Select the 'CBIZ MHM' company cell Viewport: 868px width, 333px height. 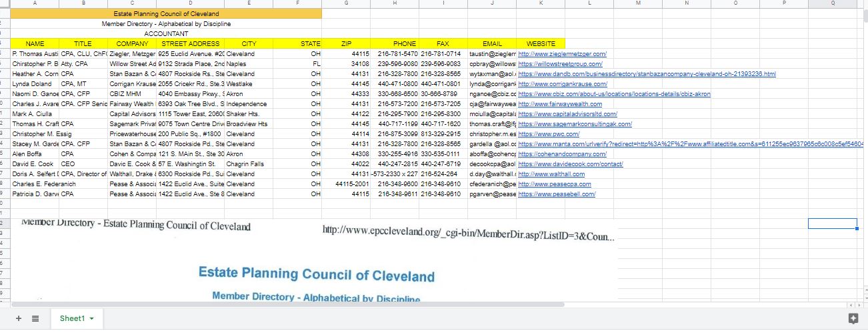click(x=132, y=94)
